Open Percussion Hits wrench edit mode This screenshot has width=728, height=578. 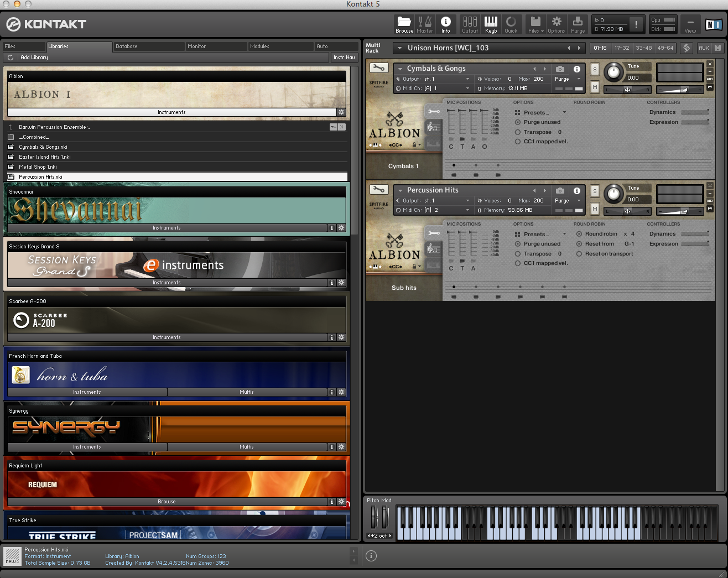tap(379, 190)
